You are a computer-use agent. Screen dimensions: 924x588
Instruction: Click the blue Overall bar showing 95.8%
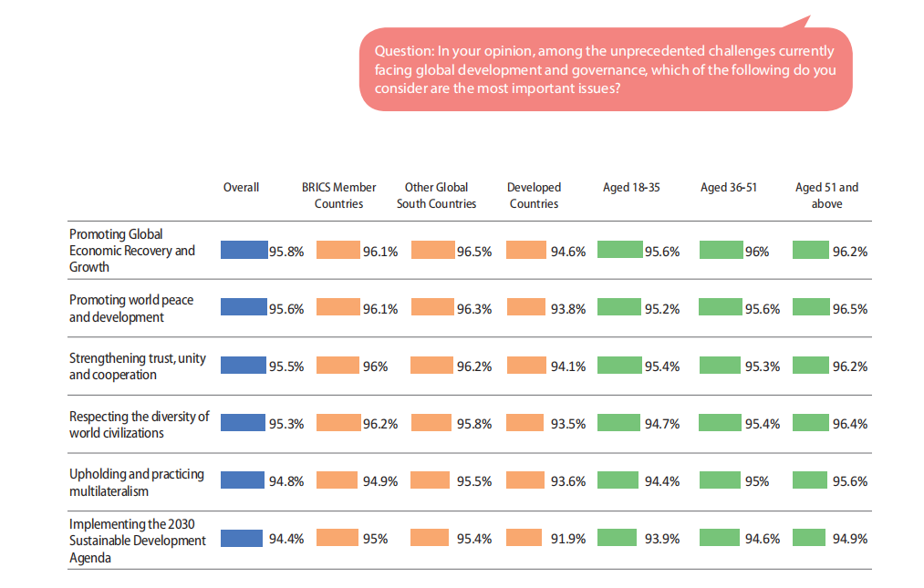[x=244, y=251]
